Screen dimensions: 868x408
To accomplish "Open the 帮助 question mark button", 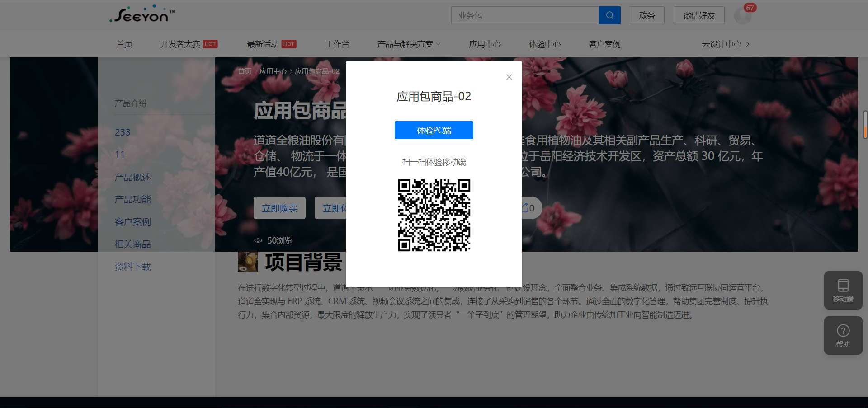I will (x=843, y=335).
